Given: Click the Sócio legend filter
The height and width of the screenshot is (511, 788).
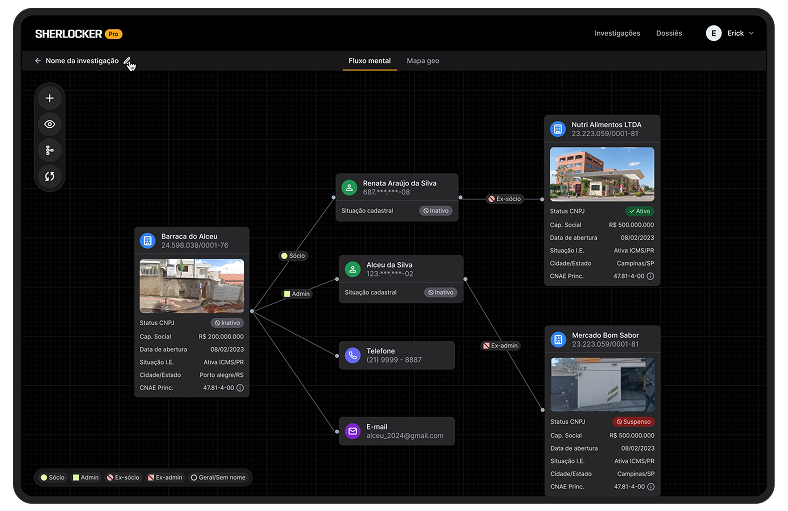Looking at the screenshot, I should point(53,478).
